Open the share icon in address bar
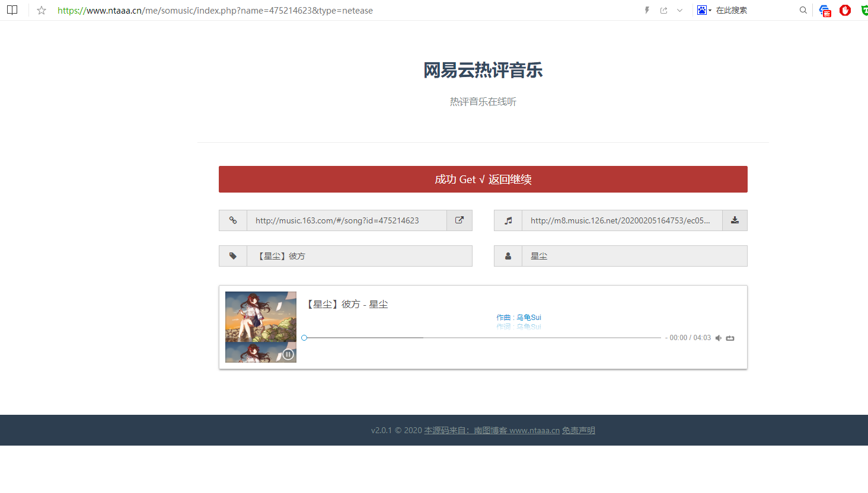 pos(663,10)
